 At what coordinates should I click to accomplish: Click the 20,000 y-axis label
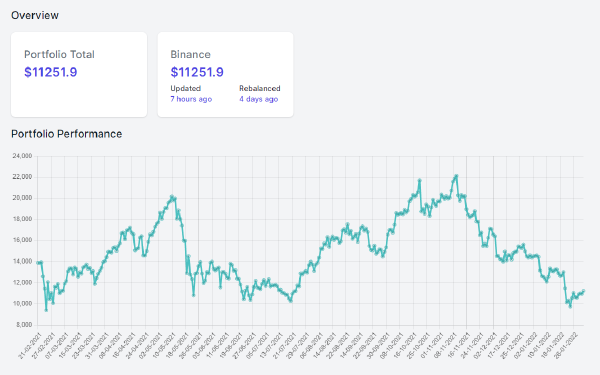(22, 198)
